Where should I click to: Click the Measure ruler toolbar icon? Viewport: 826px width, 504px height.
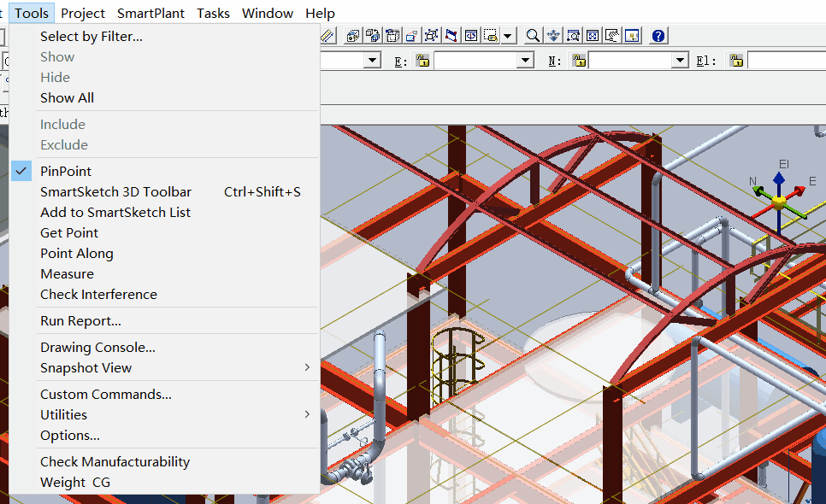(x=327, y=36)
